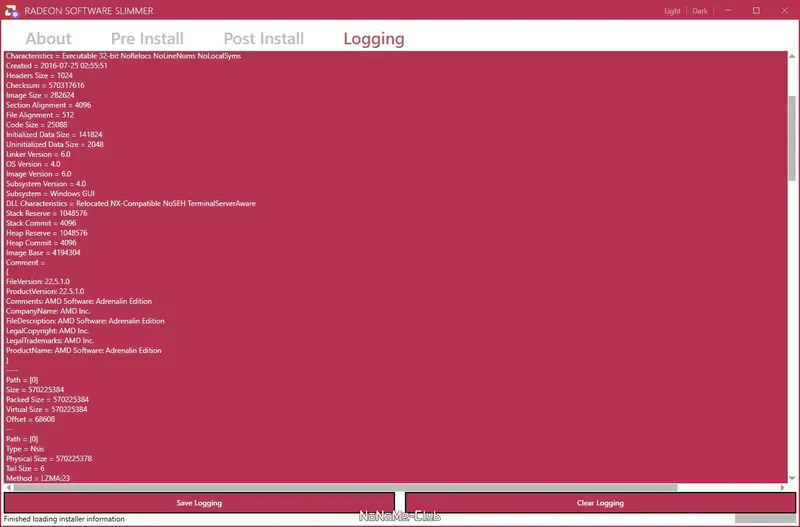
Task: Click the 'Image Size = 282624' line
Action: pos(40,95)
